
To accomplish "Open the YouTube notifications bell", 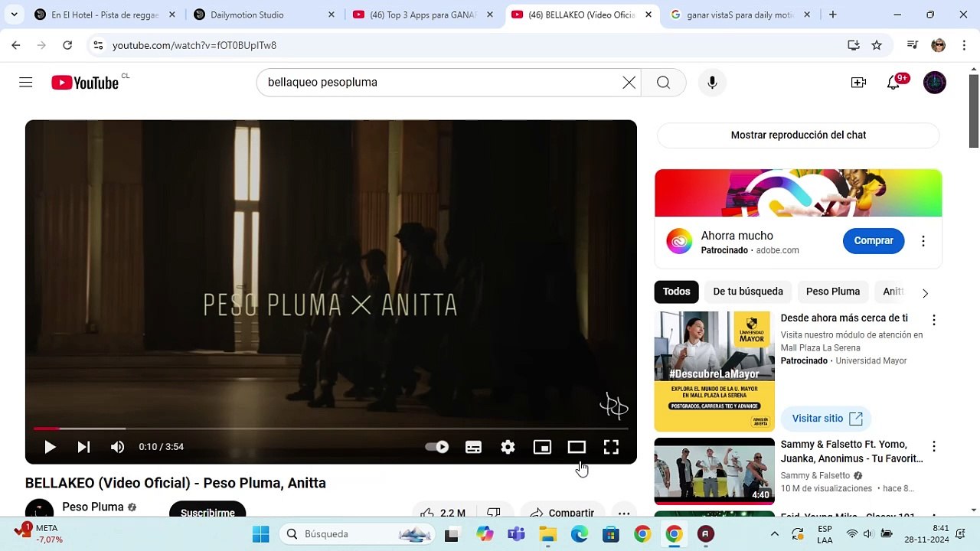I will tap(893, 83).
